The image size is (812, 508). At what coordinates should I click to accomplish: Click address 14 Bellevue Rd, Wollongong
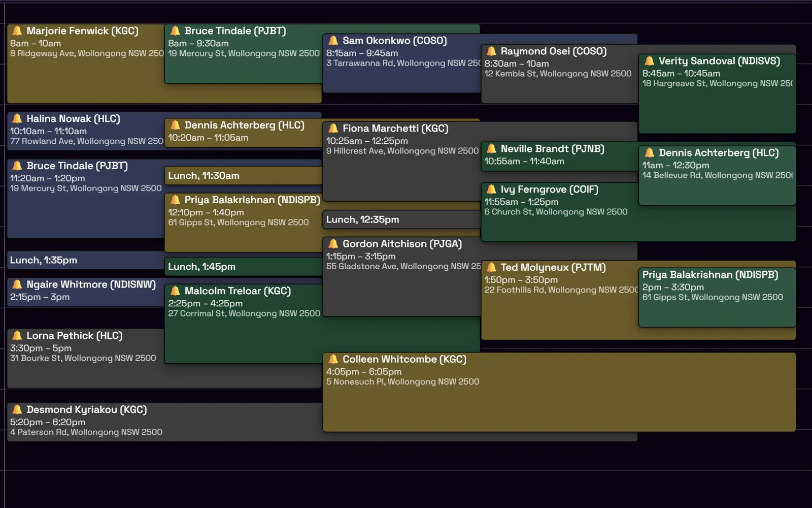pyautogui.click(x=717, y=175)
